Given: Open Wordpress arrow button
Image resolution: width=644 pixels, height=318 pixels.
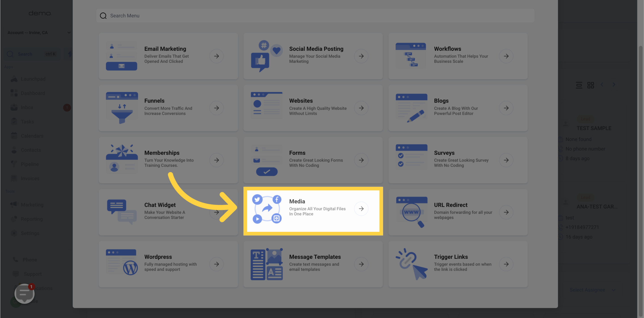Looking at the screenshot, I should coord(216,264).
